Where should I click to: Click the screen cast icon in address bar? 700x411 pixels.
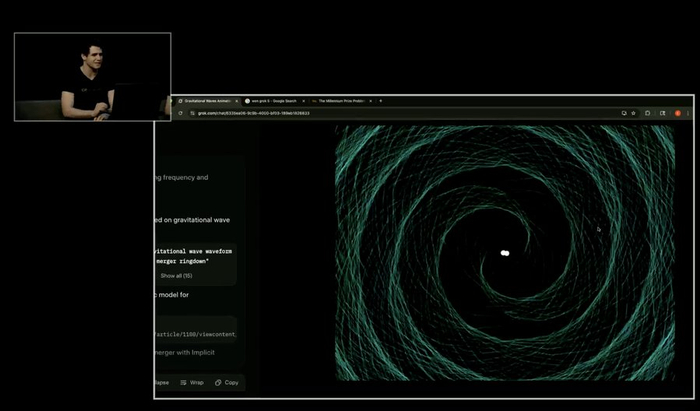pyautogui.click(x=624, y=113)
